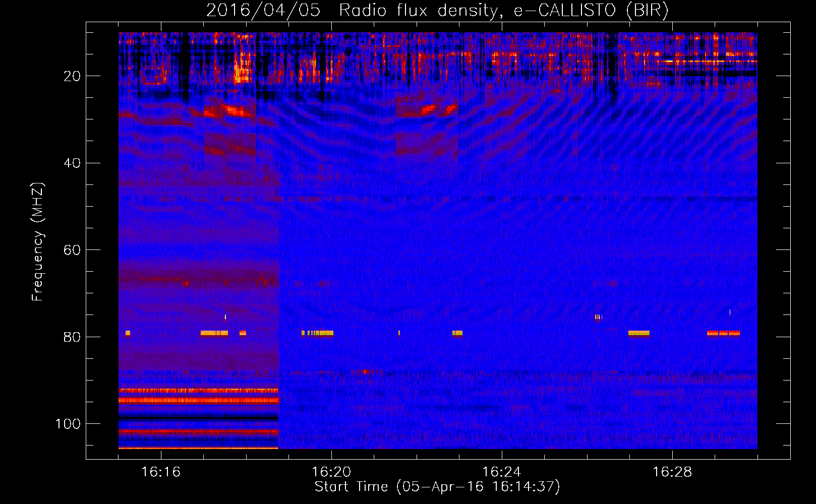Image resolution: width=816 pixels, height=504 pixels.
Task: Click the '20' frequency tick label
Action: 72,76
